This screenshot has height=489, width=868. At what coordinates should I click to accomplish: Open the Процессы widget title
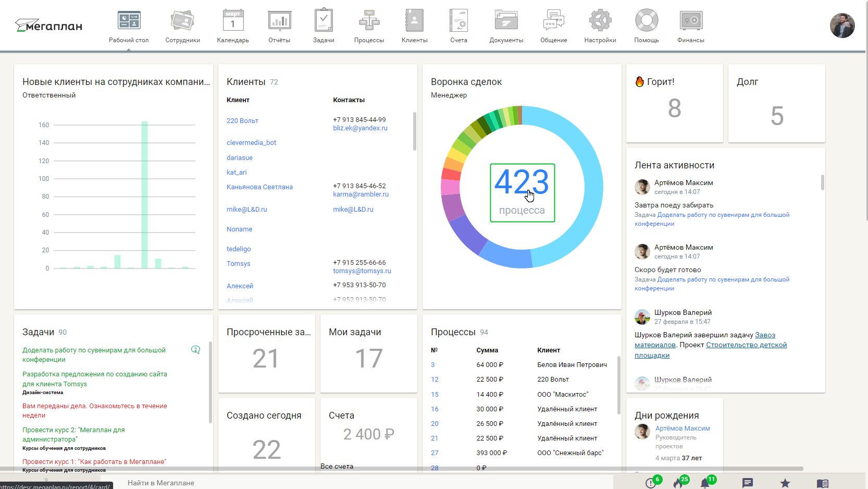click(453, 332)
